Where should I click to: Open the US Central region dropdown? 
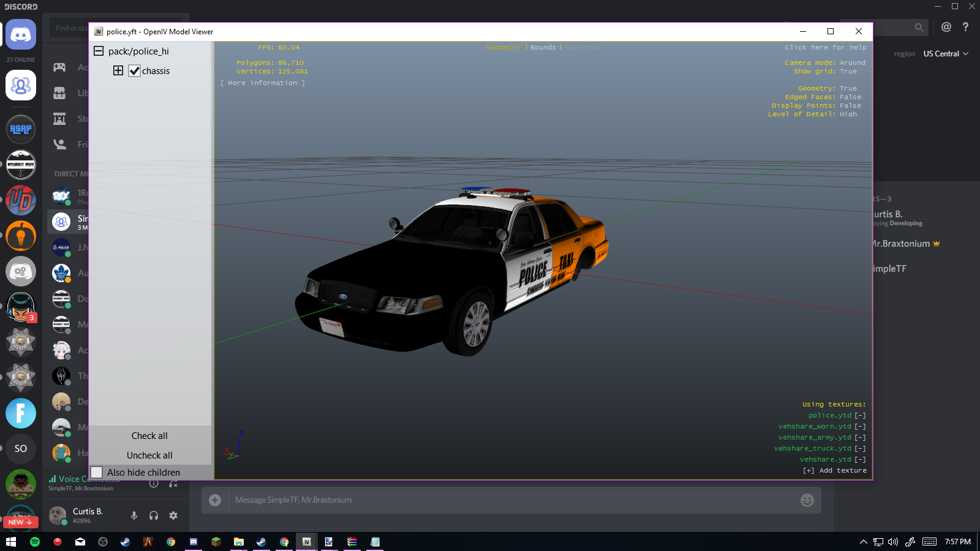[946, 54]
